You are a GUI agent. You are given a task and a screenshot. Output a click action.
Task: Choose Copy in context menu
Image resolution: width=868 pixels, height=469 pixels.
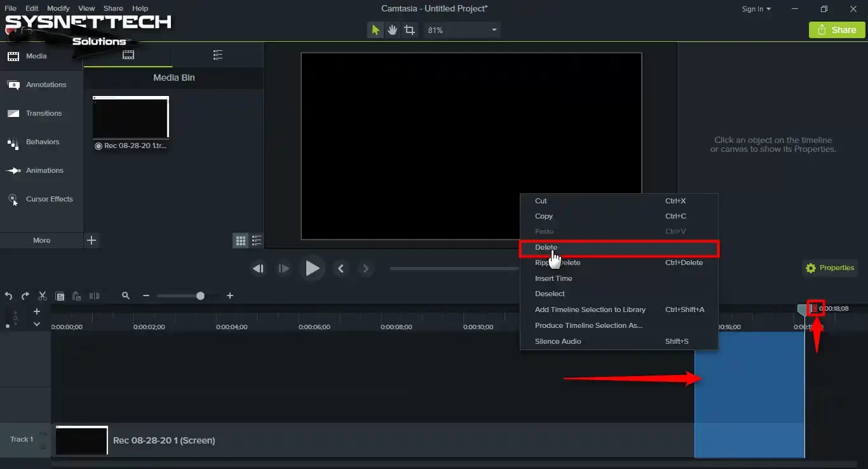click(619, 216)
